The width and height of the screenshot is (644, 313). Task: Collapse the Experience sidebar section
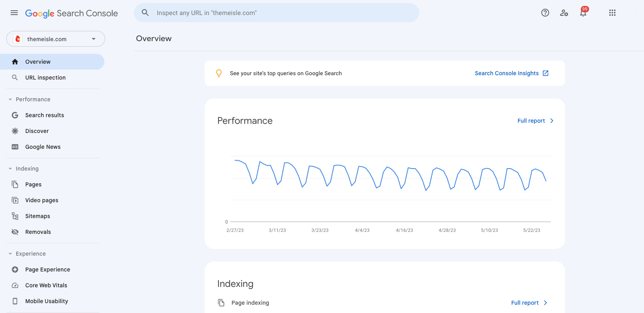tap(10, 254)
